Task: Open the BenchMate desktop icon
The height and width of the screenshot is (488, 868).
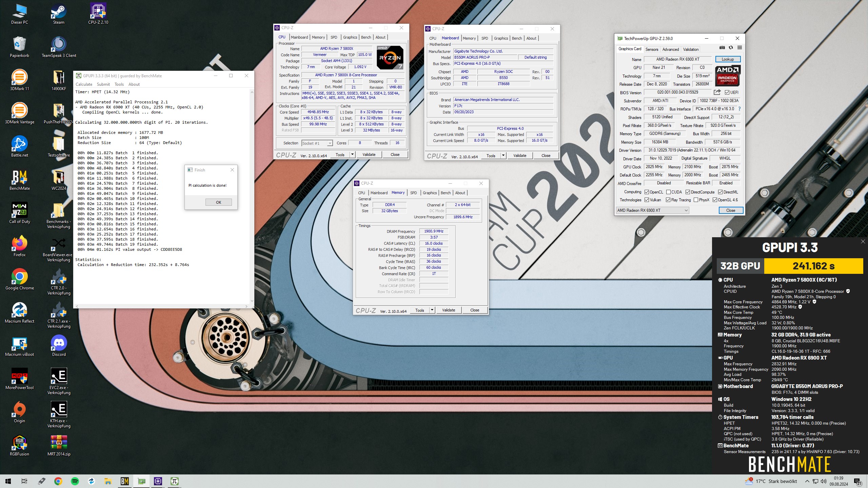Action: click(x=19, y=180)
